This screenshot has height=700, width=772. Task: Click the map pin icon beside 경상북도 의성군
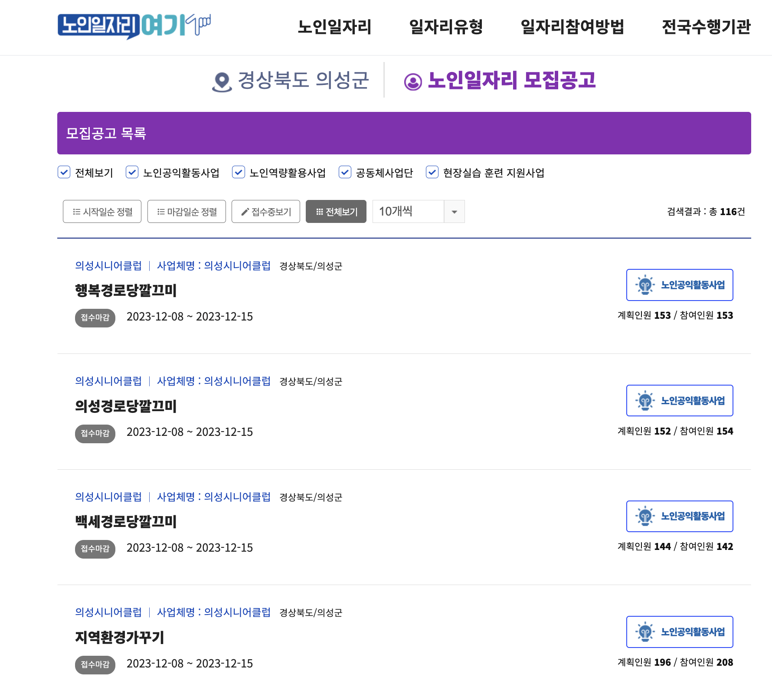point(222,81)
